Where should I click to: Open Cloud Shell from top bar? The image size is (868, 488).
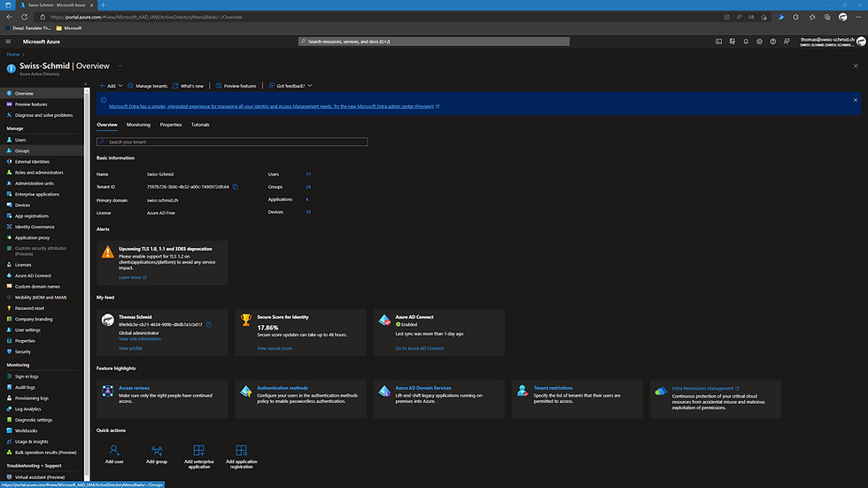click(718, 42)
